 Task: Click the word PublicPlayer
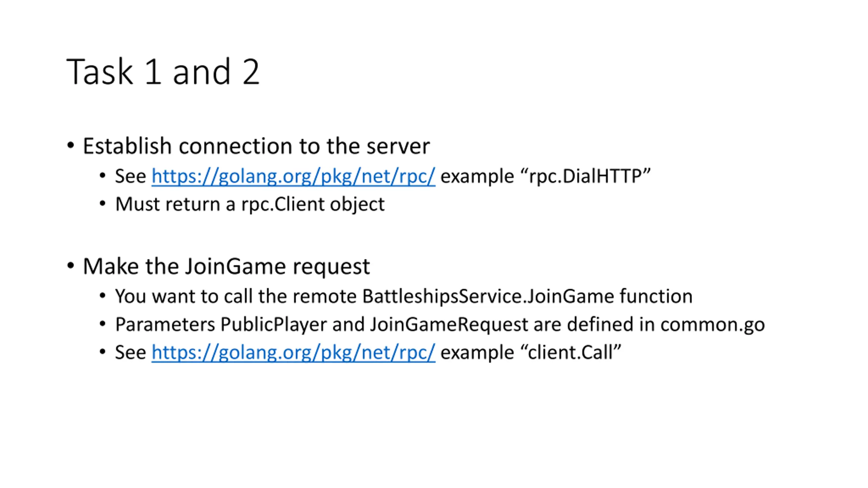tap(273, 325)
